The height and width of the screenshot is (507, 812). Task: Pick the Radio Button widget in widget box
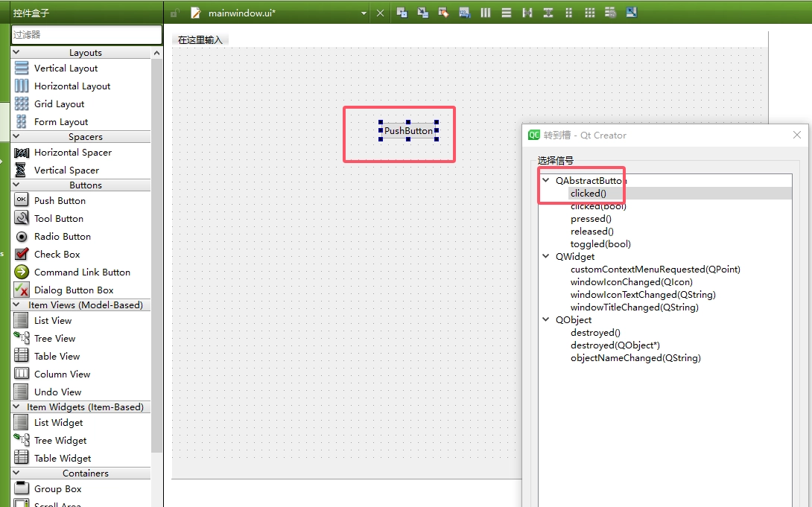(x=62, y=236)
